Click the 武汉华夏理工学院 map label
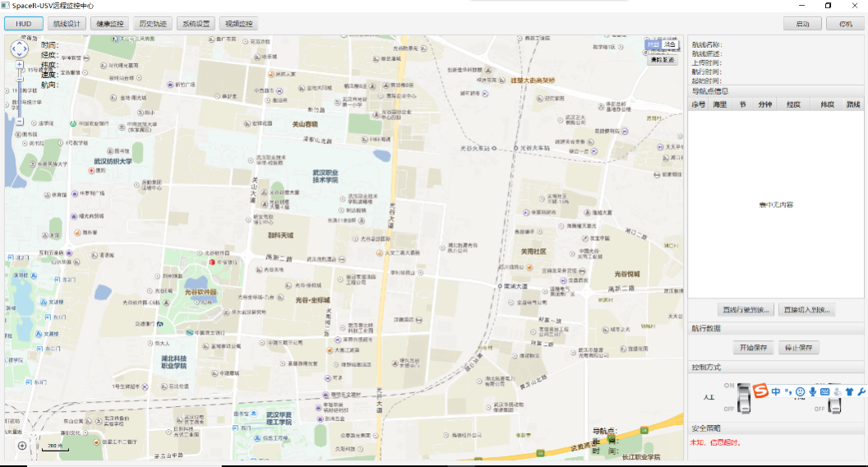Screen dimensions: 868x467 pyautogui.click(x=279, y=418)
